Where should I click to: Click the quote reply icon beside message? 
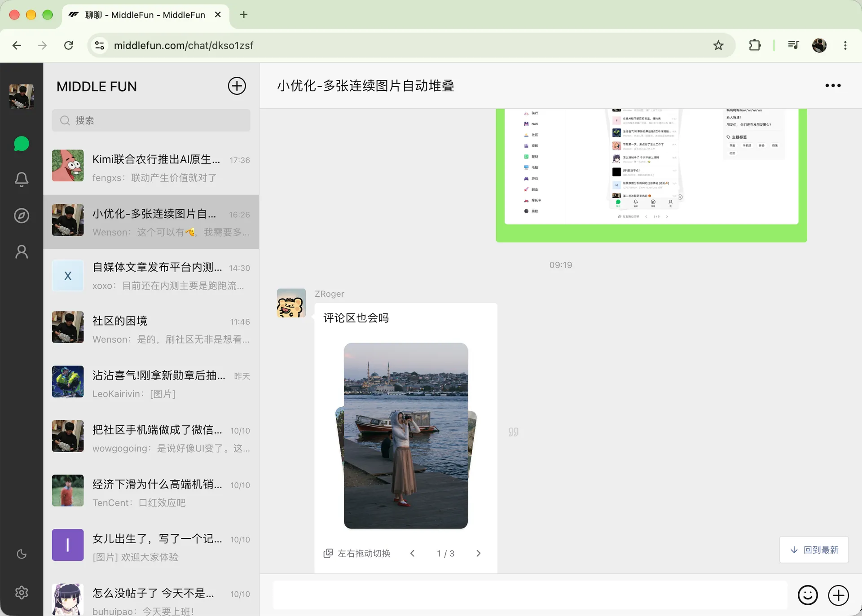coord(513,432)
